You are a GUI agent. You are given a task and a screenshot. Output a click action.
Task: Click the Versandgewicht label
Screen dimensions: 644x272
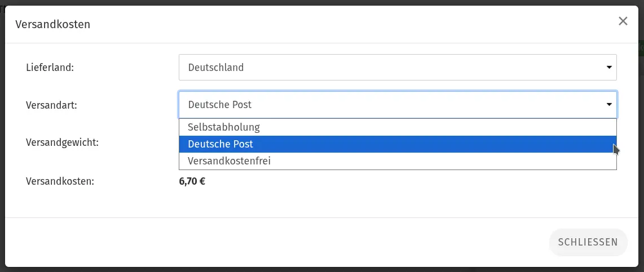coord(62,143)
